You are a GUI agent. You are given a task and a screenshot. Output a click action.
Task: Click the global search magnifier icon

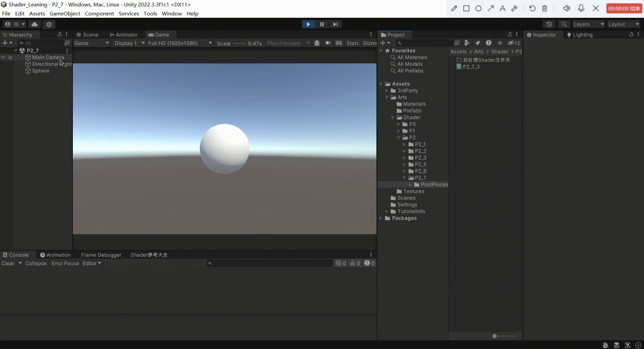click(x=564, y=24)
